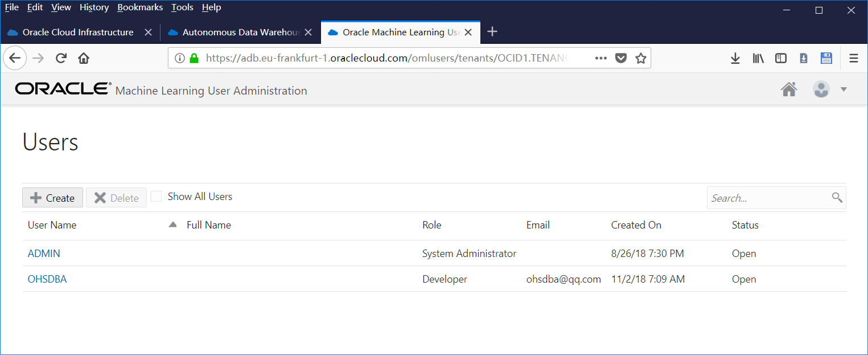Open the Library icon in toolbar
The image size is (868, 355).
click(758, 58)
